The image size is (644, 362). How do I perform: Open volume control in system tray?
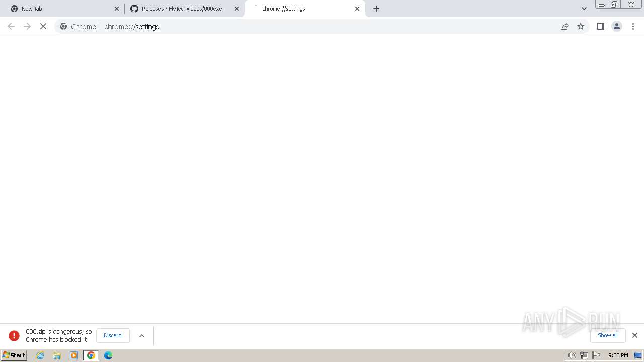pyautogui.click(x=572, y=355)
